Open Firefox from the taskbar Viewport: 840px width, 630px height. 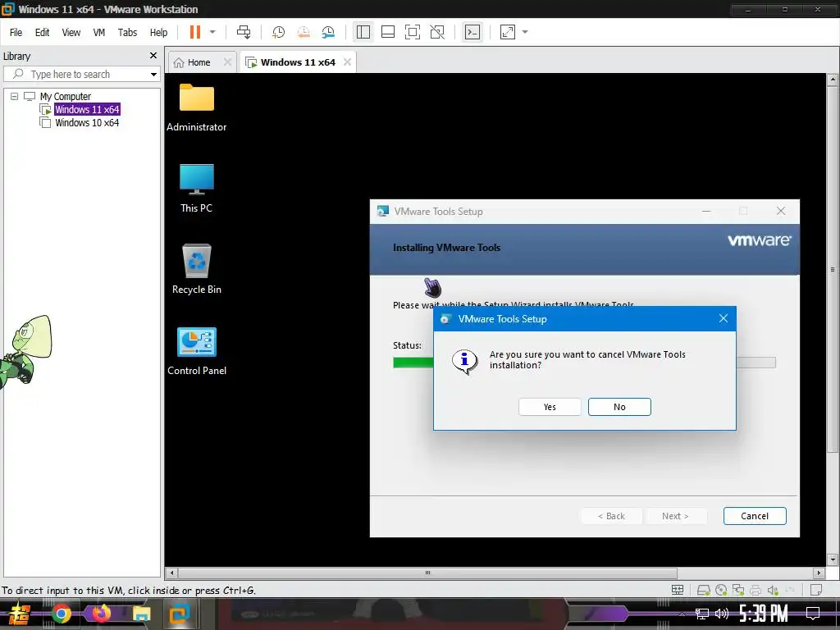pos(101,614)
